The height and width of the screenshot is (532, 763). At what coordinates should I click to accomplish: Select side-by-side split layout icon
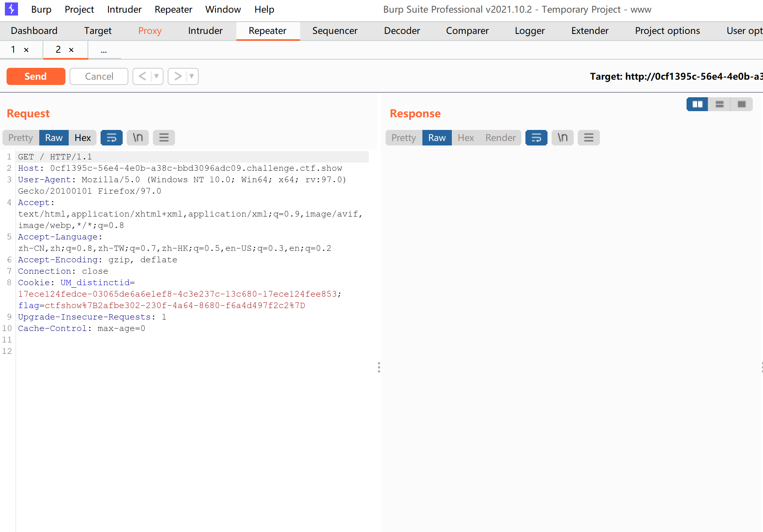[x=698, y=104]
